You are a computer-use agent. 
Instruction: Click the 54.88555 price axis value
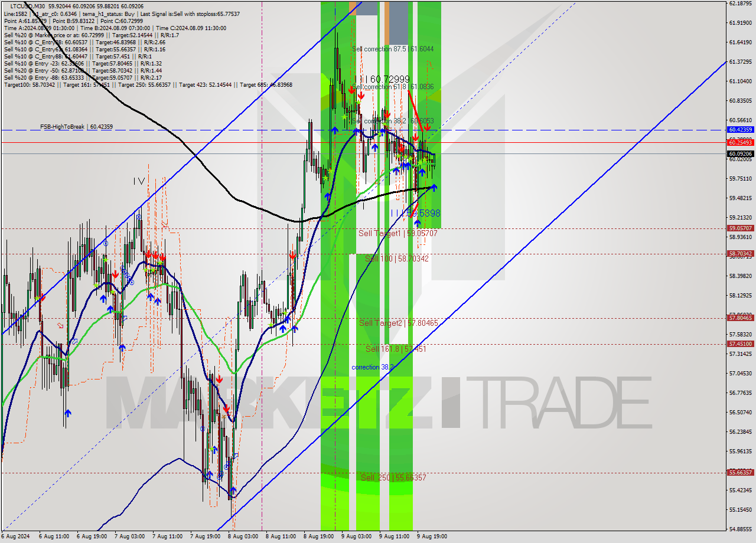click(740, 529)
